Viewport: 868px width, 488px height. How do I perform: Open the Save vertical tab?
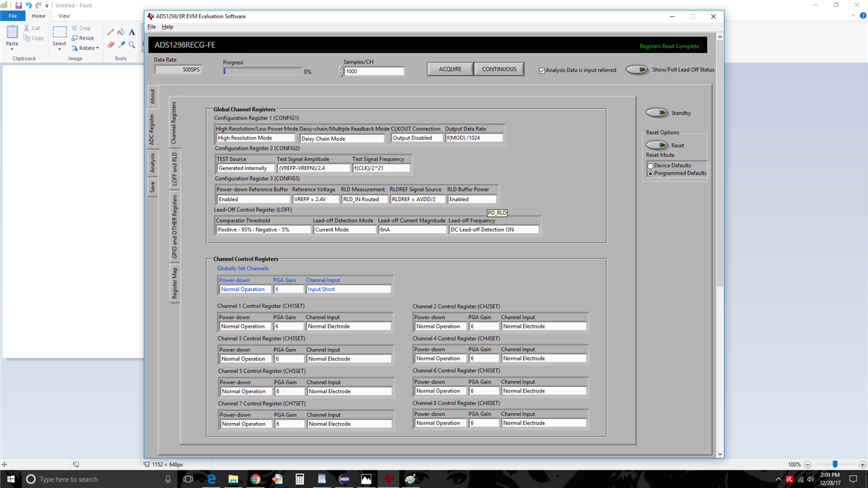pos(152,187)
